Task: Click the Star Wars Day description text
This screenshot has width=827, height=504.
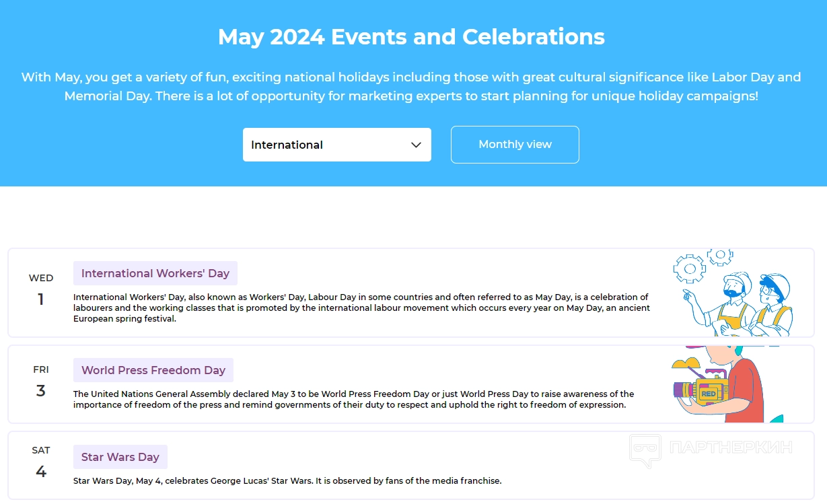Action: [287, 480]
